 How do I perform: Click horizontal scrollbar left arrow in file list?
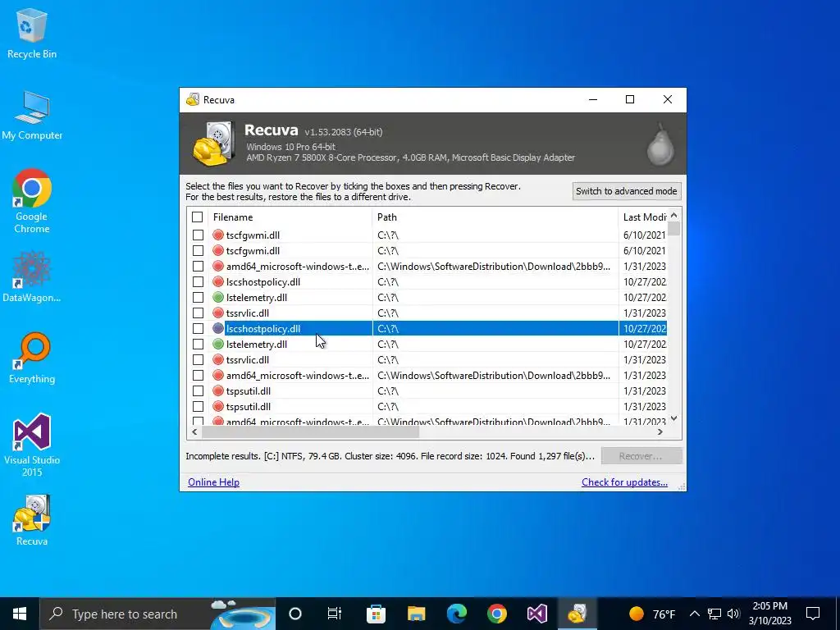pos(194,431)
